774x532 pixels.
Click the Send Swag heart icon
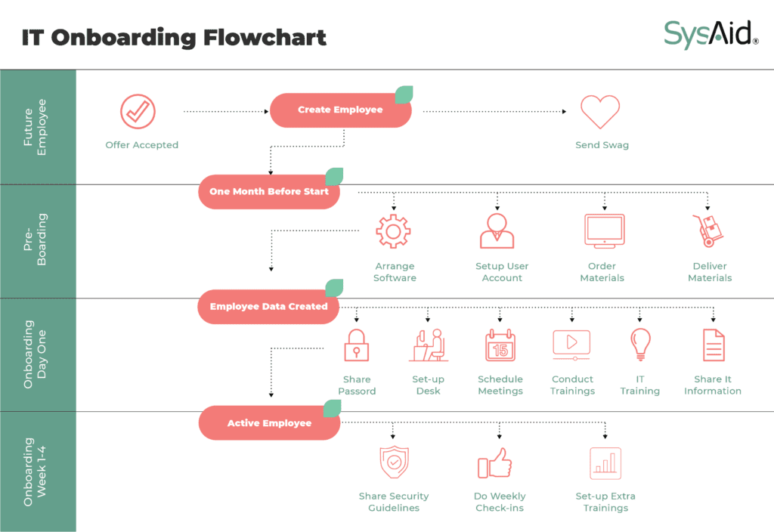tap(600, 112)
